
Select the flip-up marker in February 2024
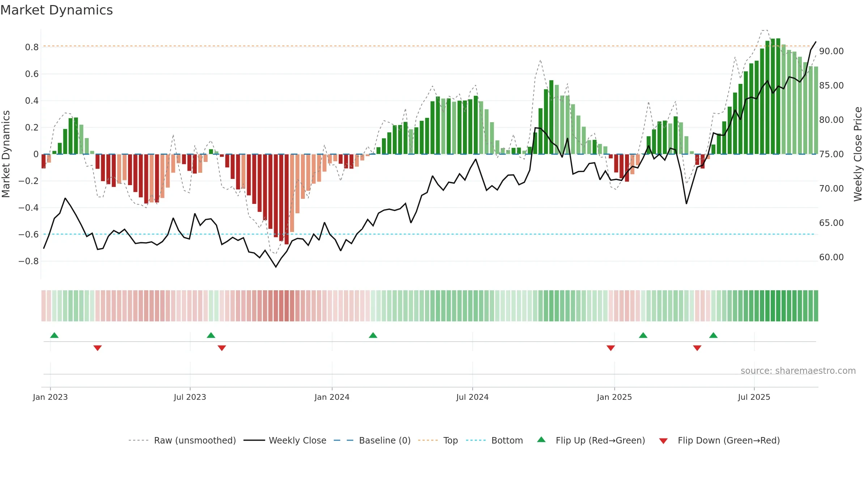click(x=373, y=335)
